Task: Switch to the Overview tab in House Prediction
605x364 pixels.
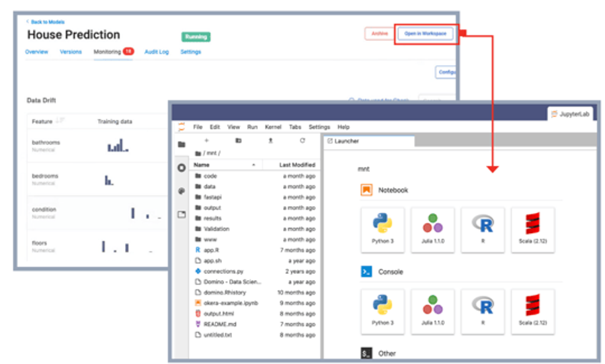Action: 37,52
